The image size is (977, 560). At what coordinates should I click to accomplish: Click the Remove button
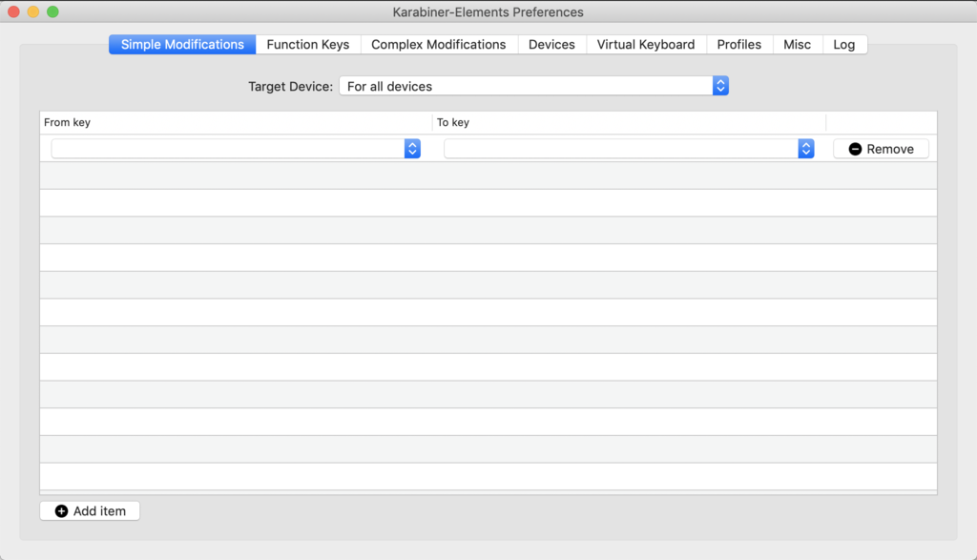pyautogui.click(x=881, y=149)
